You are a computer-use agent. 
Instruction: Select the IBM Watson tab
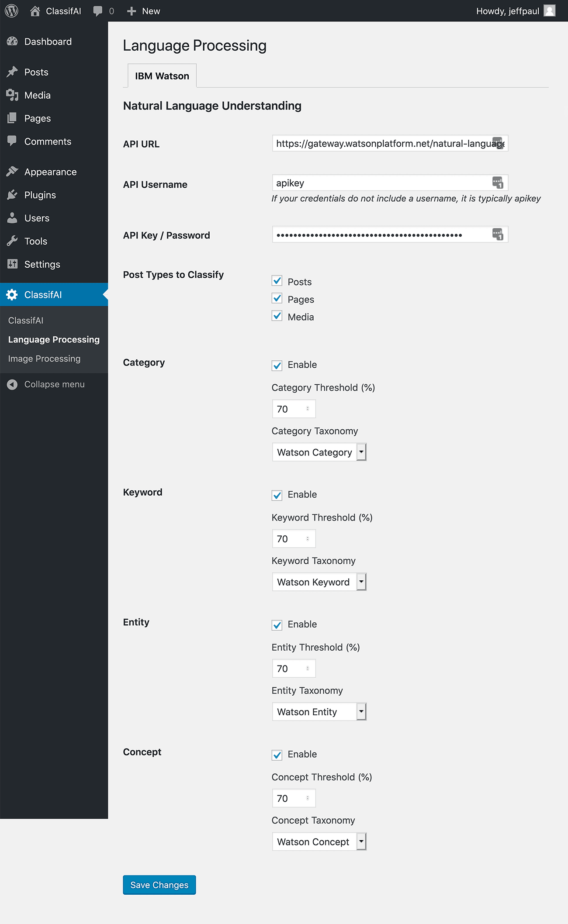tap(162, 76)
